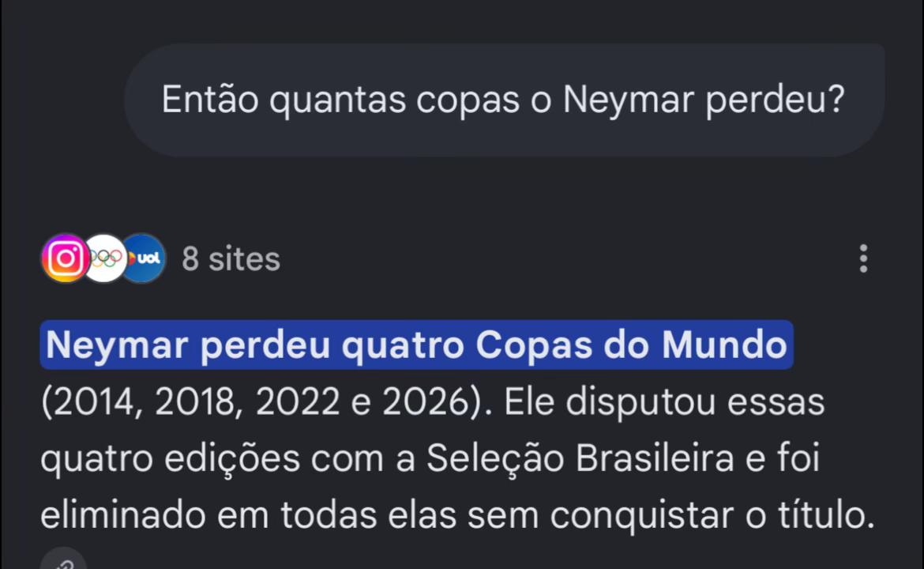Click the year "2014" in the answer

click(92, 402)
